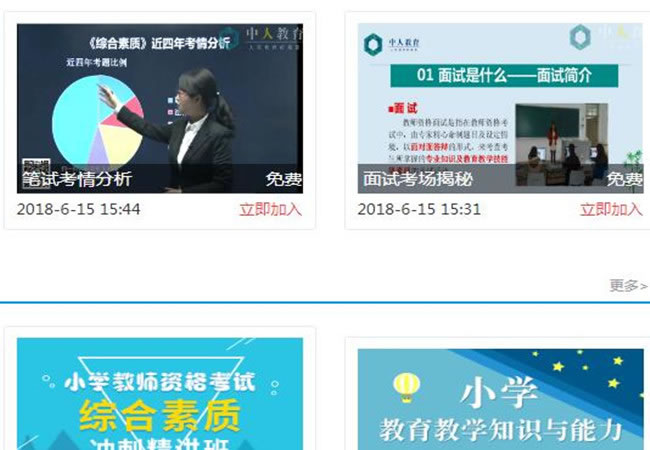650x450 pixels.
Task: Click 立即加入 under the 面试考场揭秘 course
Action: pyautogui.click(x=611, y=209)
